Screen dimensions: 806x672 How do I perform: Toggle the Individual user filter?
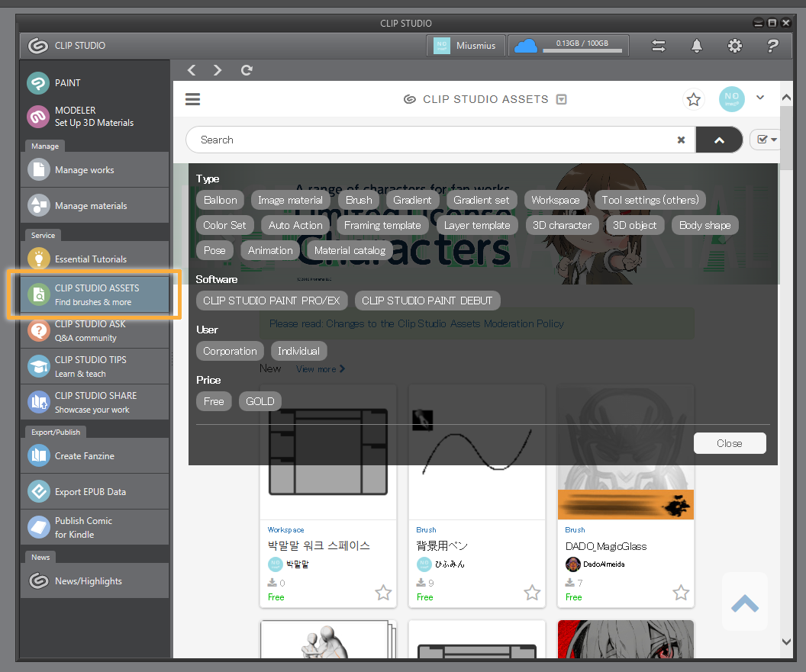coord(298,351)
